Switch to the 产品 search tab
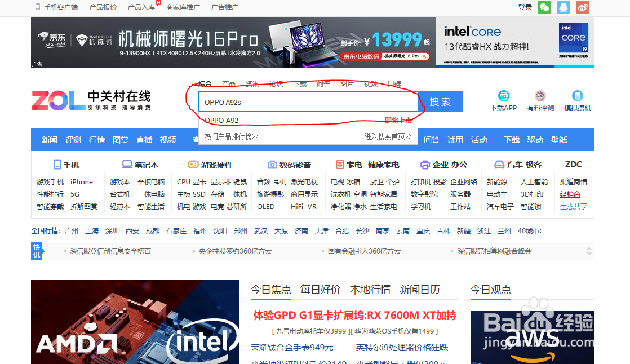The image size is (630, 364). point(229,83)
